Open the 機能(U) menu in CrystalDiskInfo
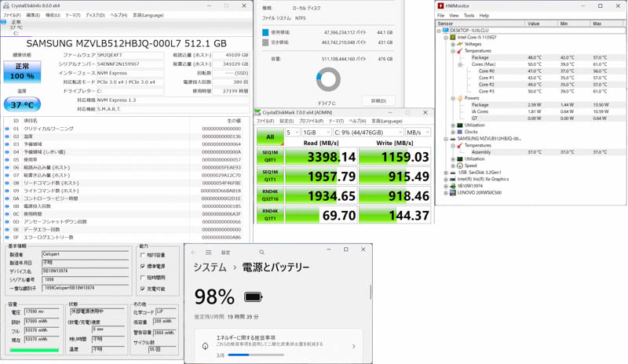628x364 pixels. click(x=53, y=15)
